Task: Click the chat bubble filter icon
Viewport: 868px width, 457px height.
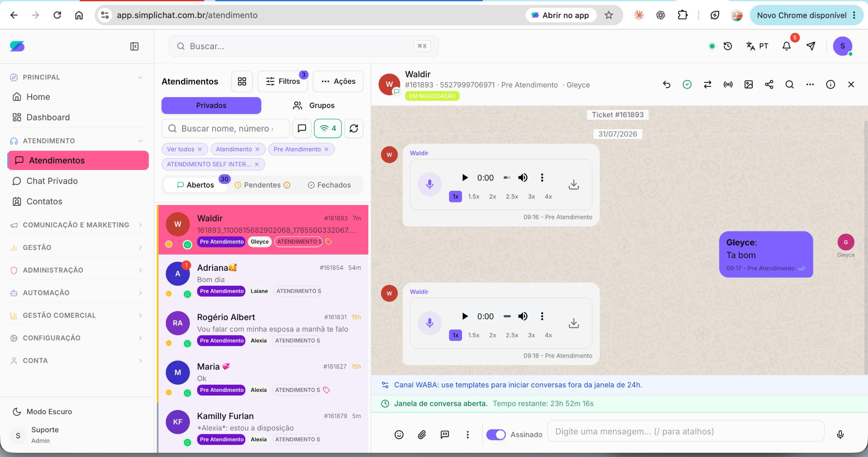Action: [302, 128]
